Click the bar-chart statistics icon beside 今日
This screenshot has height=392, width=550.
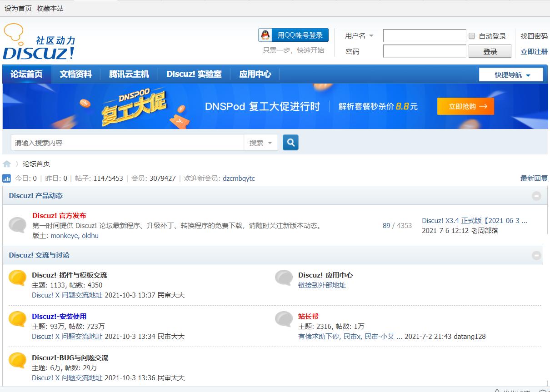pyautogui.click(x=6, y=178)
